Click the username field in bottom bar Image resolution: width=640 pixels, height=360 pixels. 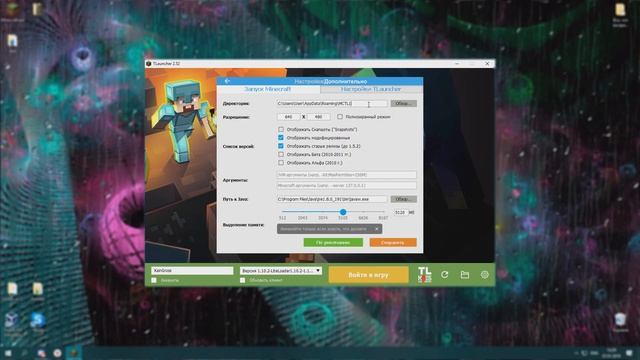192,271
